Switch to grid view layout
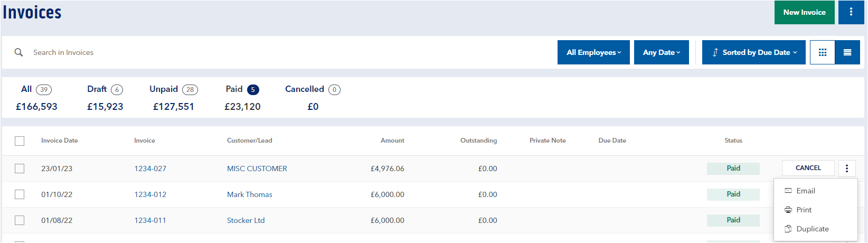Screen dimensions: 868x243 click(x=822, y=52)
